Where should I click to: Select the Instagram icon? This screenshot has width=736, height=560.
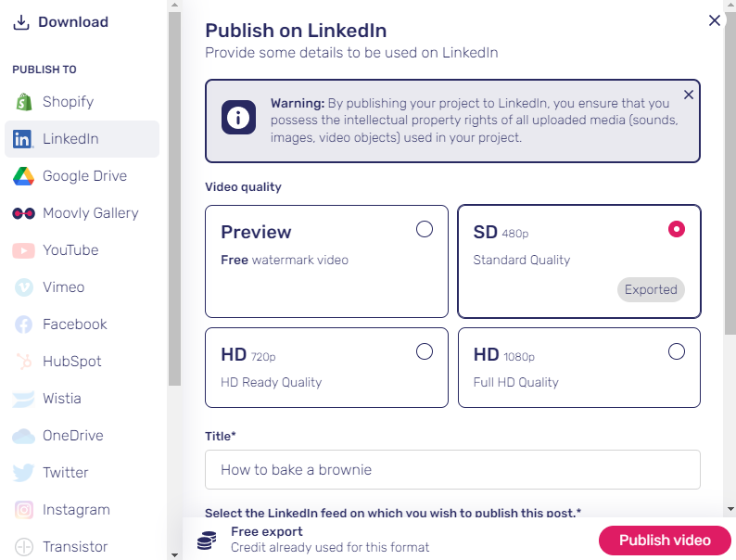(x=23, y=510)
